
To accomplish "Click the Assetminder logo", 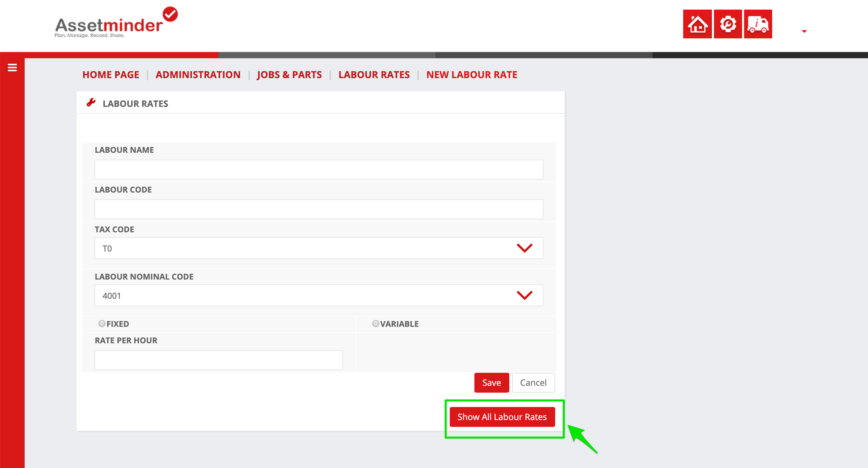I will click(x=116, y=23).
